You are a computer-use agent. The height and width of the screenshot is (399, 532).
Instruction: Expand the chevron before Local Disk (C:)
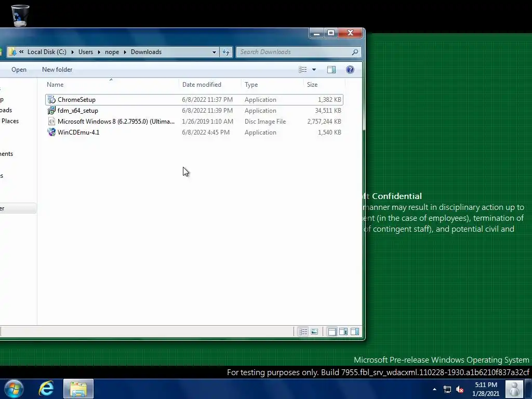point(21,52)
